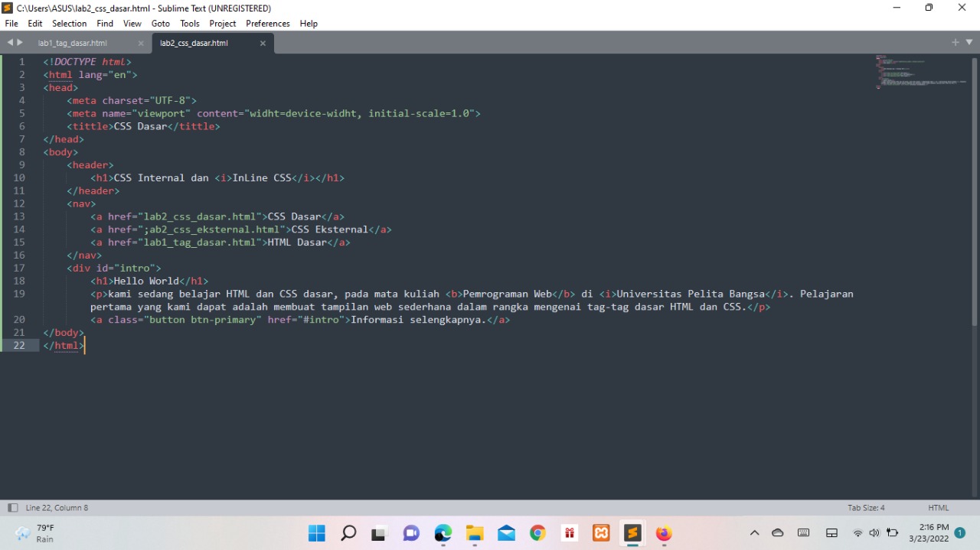Viewport: 980px width, 550px height.
Task: Open the weather widget showing 79°F Rain
Action: click(35, 533)
